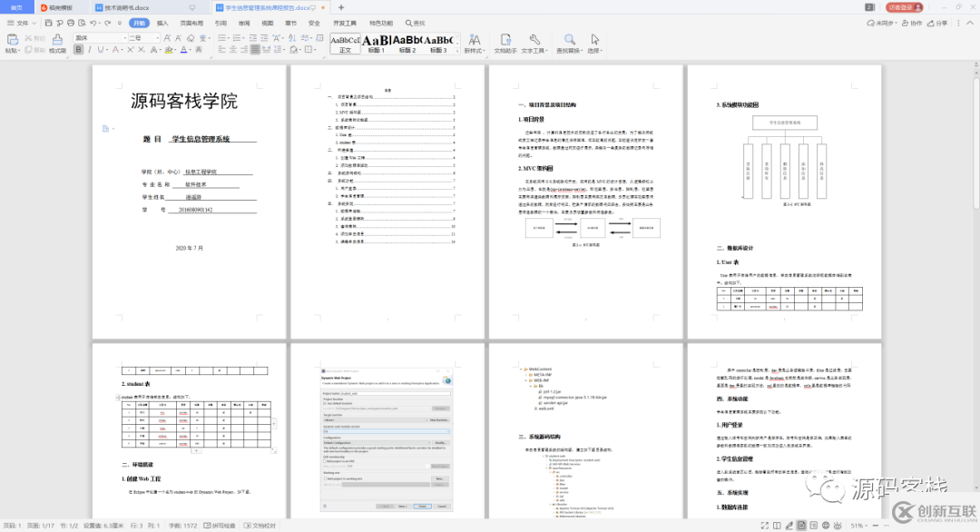Collapse the ribbon with the chevron
980x532 pixels.
tap(970, 23)
